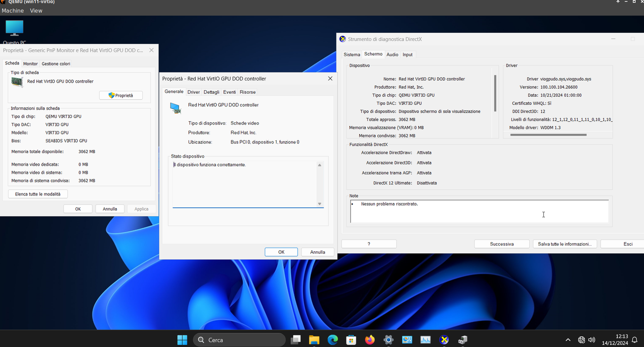Click the volume speaker tray icon

tap(592, 340)
